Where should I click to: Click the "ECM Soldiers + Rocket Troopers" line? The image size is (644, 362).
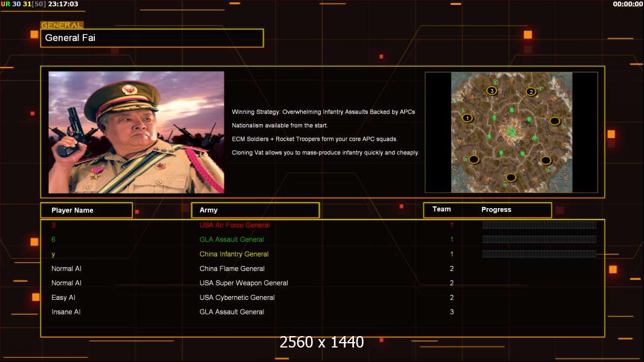pyautogui.click(x=315, y=139)
